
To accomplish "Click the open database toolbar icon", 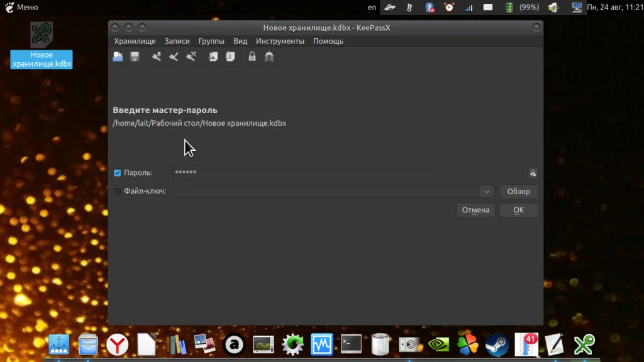I will (x=118, y=57).
